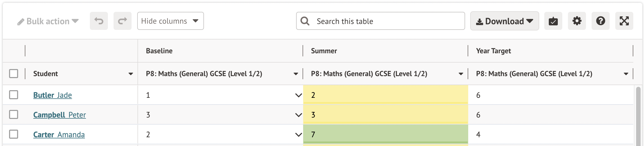Tick the checkbox for Campbell Peter

point(14,114)
